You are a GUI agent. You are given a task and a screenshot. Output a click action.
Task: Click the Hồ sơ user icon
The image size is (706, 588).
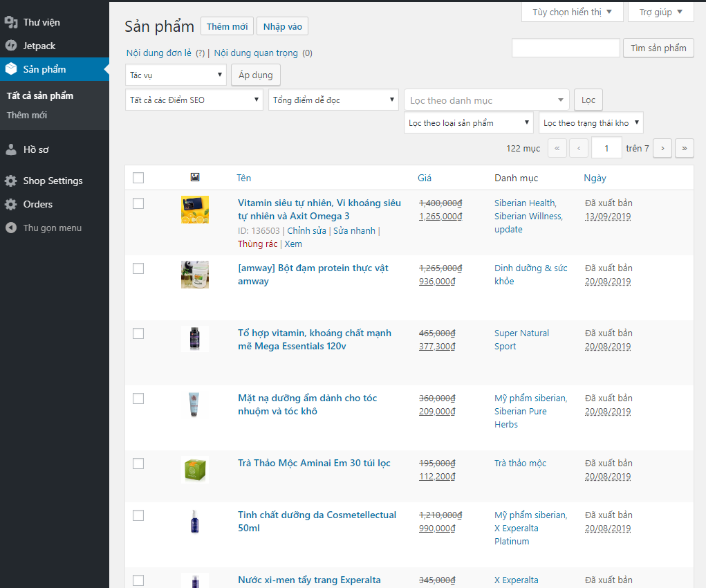(10, 149)
